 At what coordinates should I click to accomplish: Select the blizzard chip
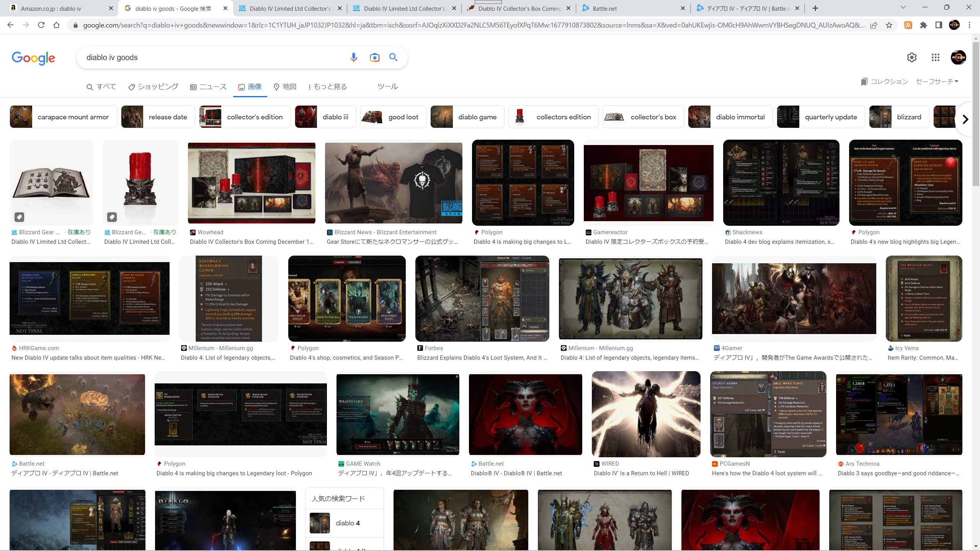(x=899, y=117)
